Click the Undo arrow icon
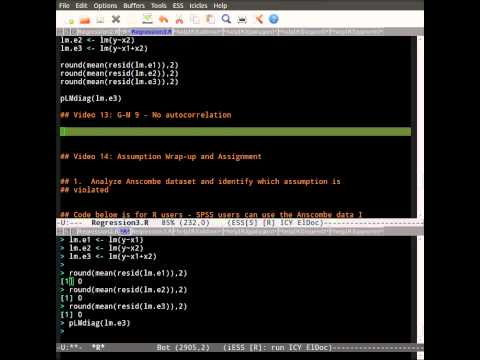 [x=163, y=19]
